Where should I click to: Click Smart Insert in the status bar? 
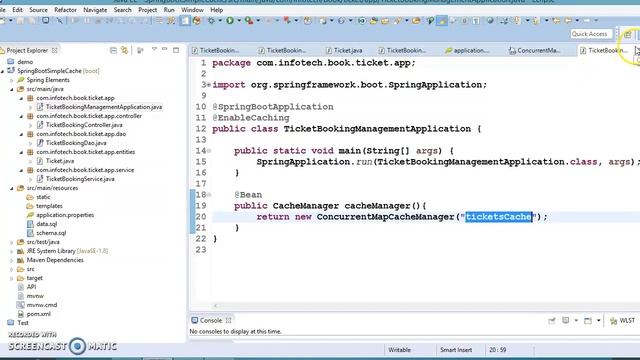456,350
